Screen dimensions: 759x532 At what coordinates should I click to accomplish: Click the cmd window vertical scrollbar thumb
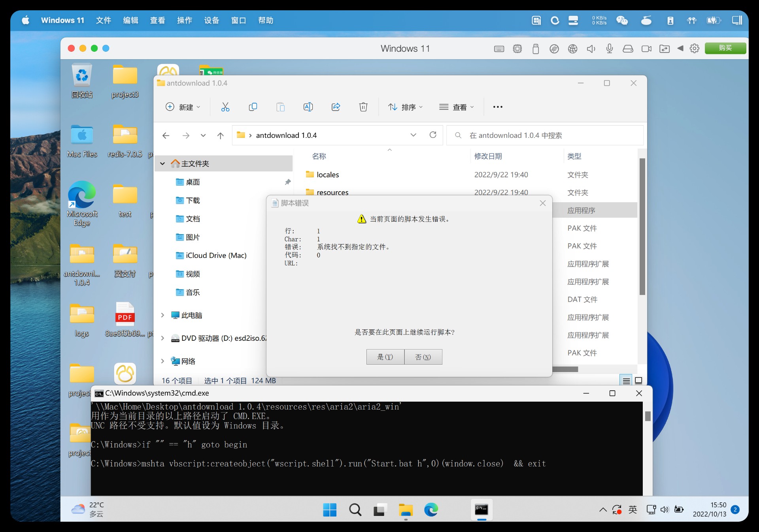click(x=648, y=416)
